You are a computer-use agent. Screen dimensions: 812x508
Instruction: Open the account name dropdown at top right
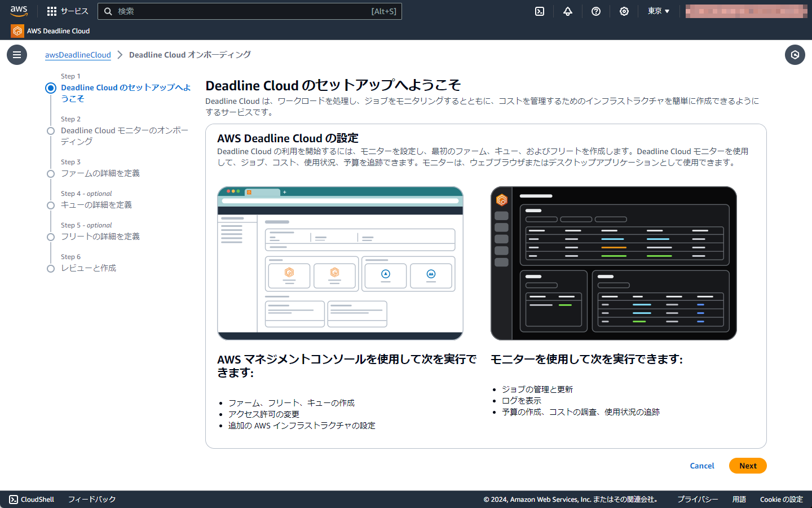pos(745,11)
